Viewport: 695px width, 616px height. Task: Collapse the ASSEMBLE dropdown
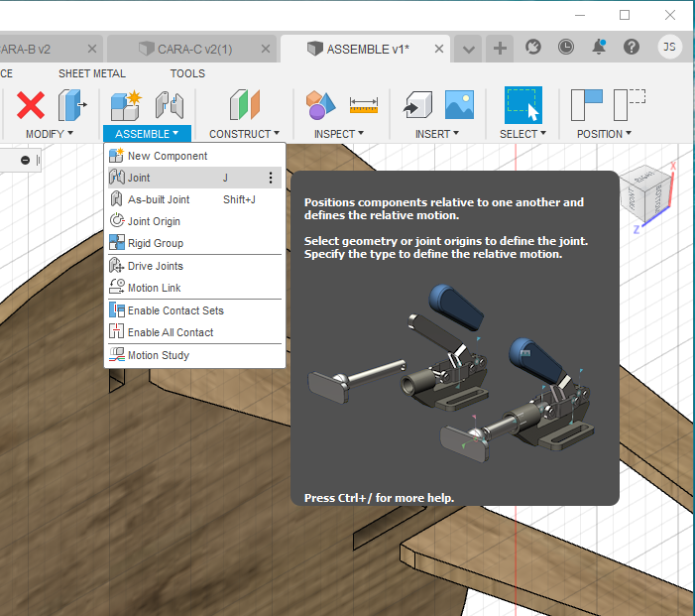tap(147, 134)
